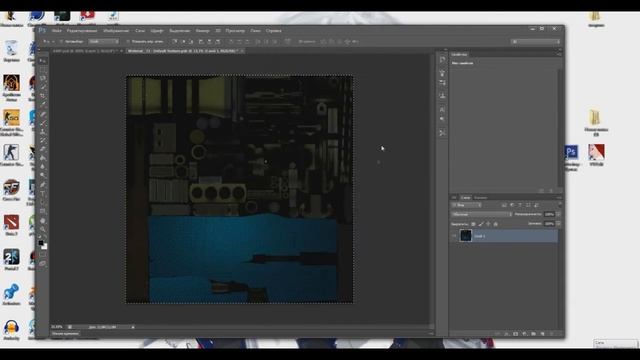640x360 pixels.
Task: Select the Crop tool
Action: [43, 96]
